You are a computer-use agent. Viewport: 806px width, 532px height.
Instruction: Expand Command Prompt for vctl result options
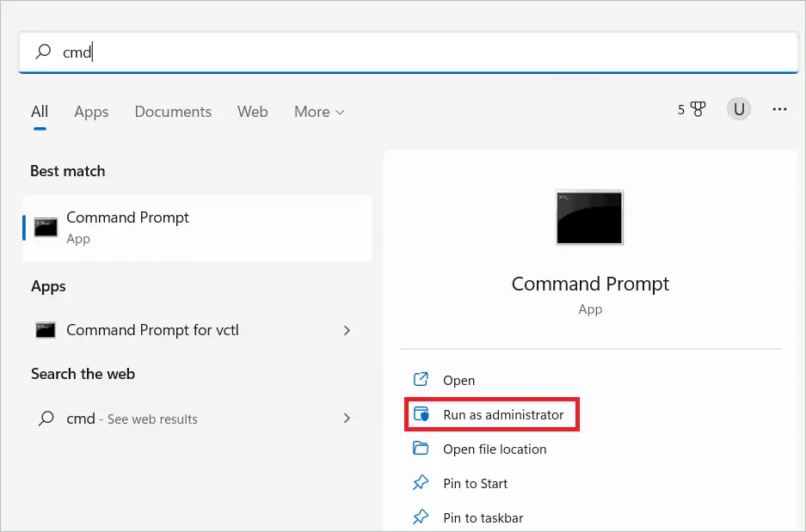(x=347, y=330)
